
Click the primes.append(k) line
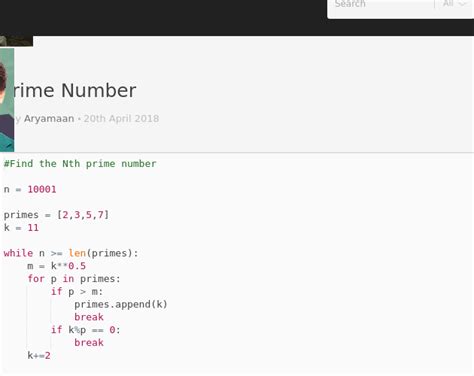point(121,304)
